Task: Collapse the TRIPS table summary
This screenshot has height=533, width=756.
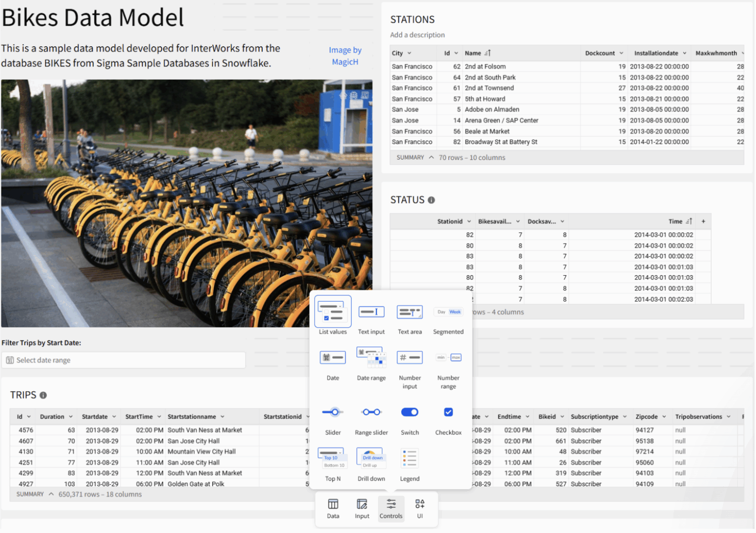Action: (51, 494)
